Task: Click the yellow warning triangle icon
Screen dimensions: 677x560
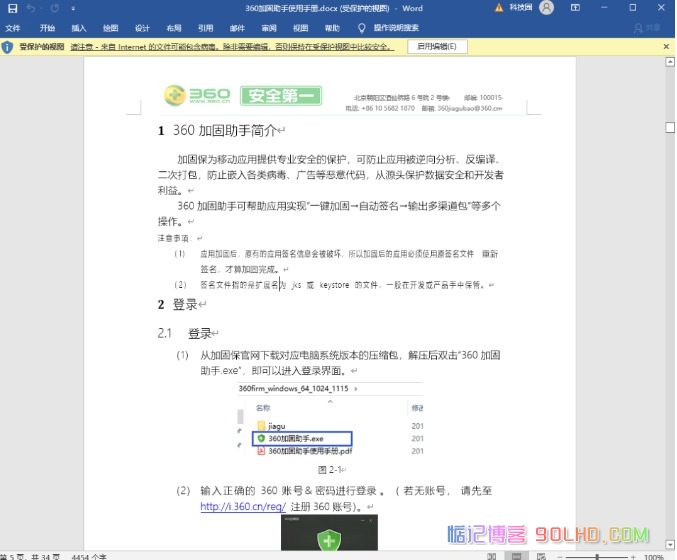Action: pos(499,8)
